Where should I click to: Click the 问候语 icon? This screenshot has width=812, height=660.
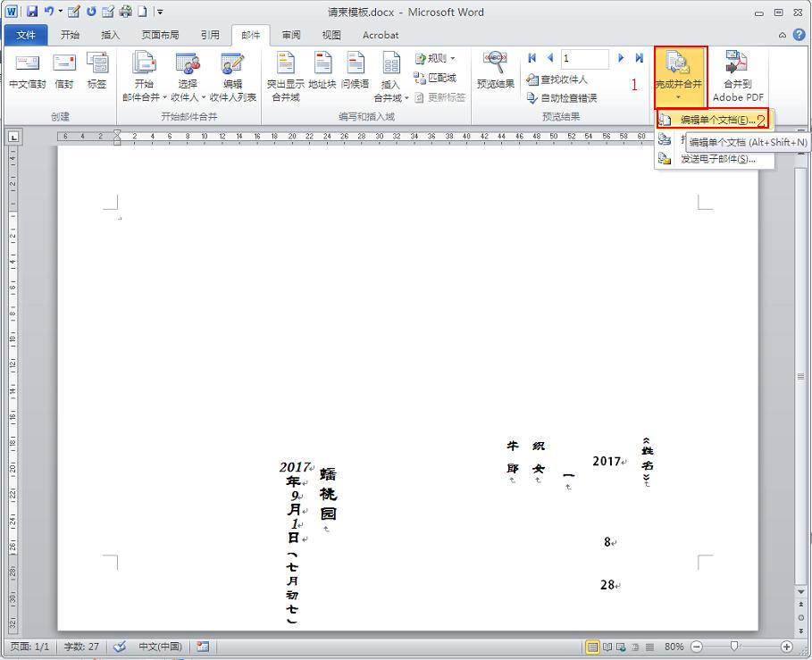356,71
